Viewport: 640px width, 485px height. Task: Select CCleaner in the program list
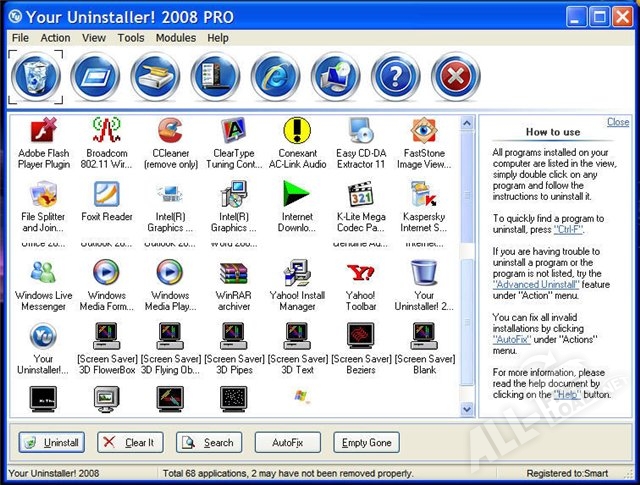170,134
